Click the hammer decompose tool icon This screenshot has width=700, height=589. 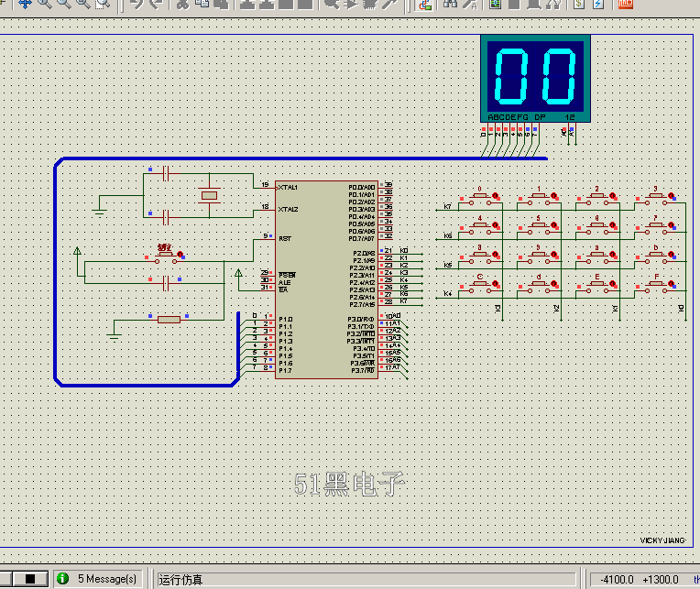[x=389, y=4]
